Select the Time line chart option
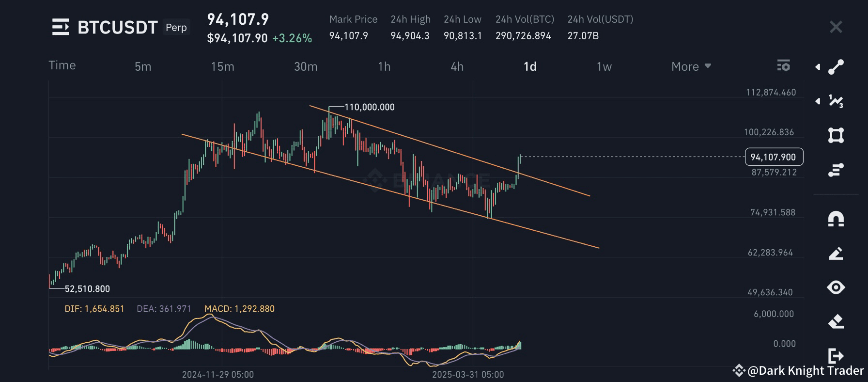 [x=62, y=65]
